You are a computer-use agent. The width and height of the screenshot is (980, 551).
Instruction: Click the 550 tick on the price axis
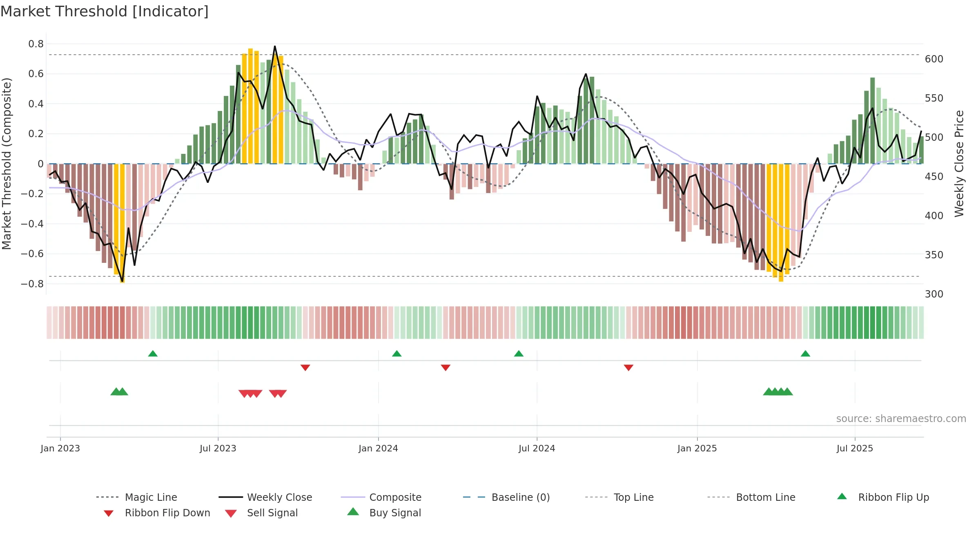pos(934,98)
